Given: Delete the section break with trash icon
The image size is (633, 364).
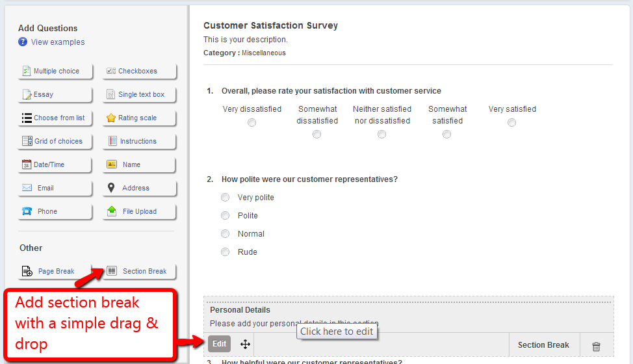Looking at the screenshot, I should click(x=596, y=346).
